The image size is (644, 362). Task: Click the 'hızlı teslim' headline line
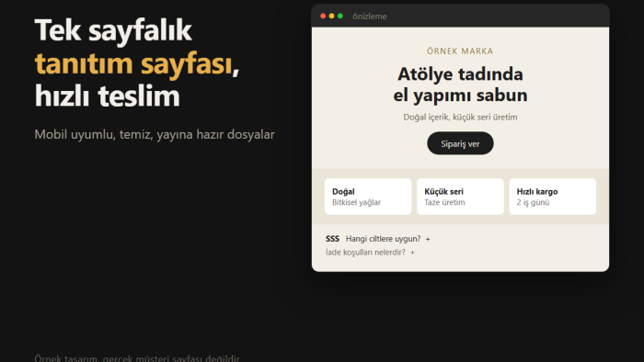(x=108, y=96)
